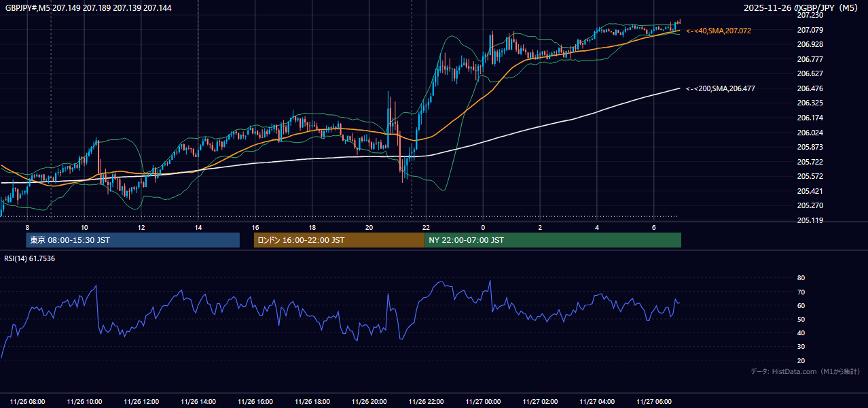
Task: Click the RSI scale value 40
Action: click(801, 333)
